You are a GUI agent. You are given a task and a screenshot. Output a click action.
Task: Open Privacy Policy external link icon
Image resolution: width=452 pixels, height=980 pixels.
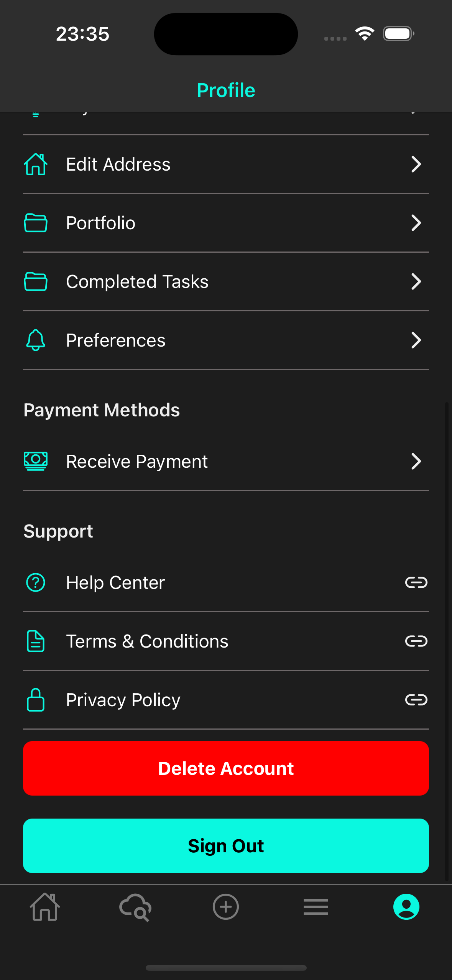[x=416, y=700]
